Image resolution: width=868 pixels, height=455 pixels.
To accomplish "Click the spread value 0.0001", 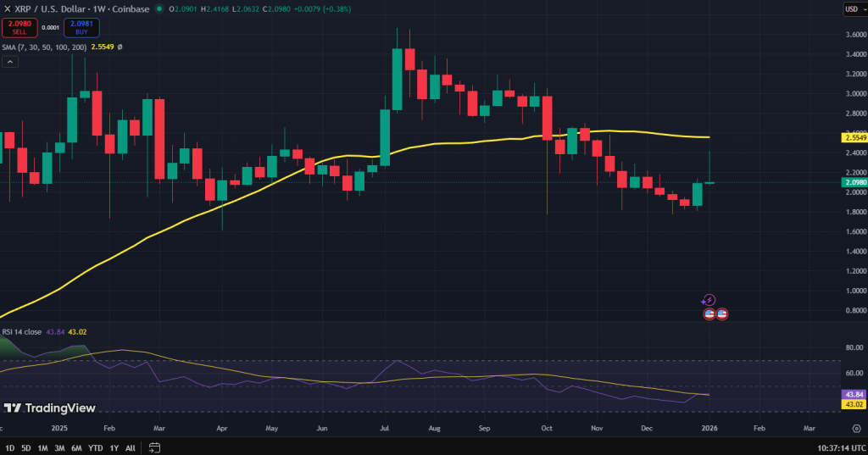I will click(50, 28).
